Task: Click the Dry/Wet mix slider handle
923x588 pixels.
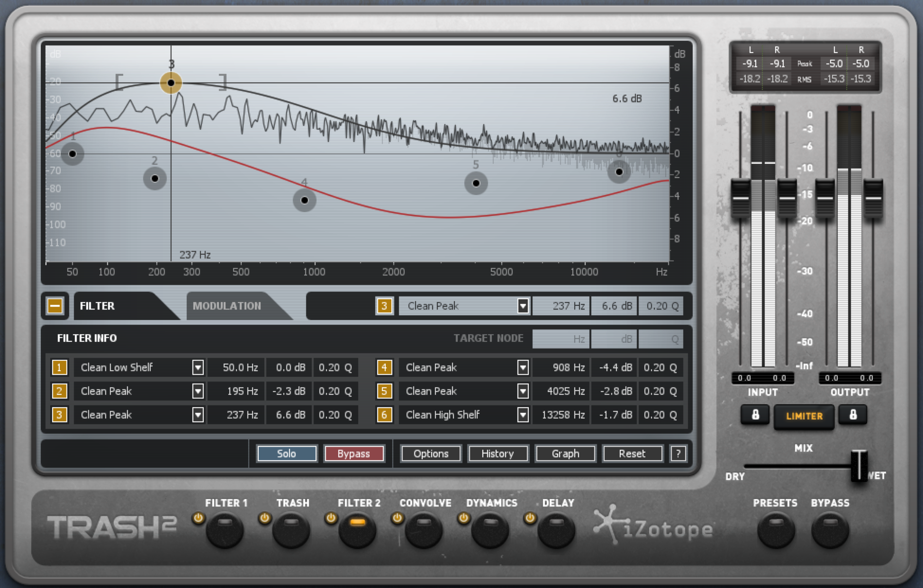Action: pyautogui.click(x=859, y=466)
